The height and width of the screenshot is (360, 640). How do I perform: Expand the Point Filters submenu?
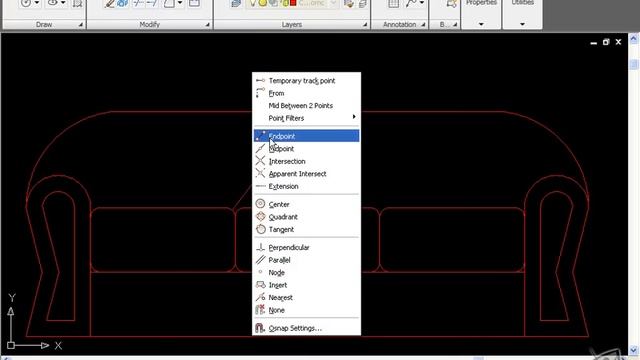(306, 118)
